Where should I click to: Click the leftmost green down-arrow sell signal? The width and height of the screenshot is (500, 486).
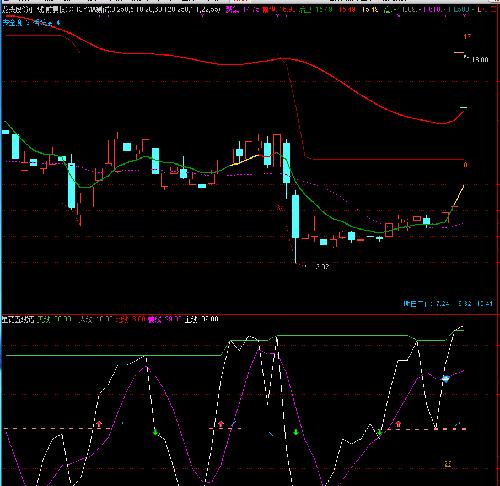(155, 432)
